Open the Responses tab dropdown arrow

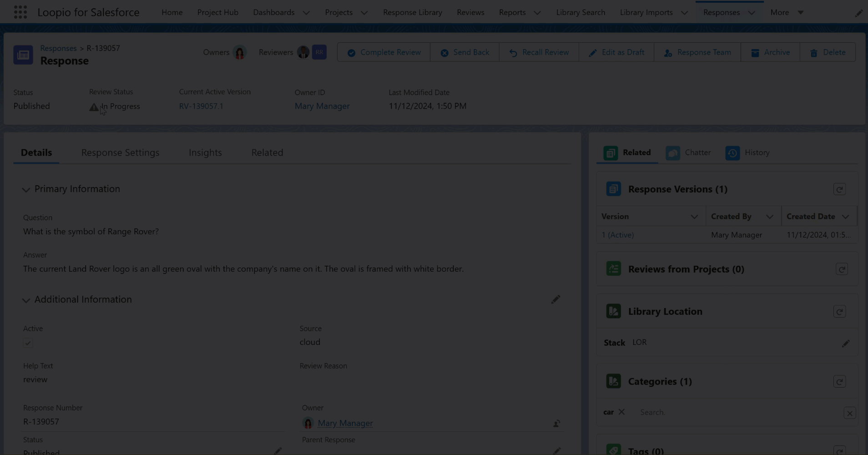752,13
